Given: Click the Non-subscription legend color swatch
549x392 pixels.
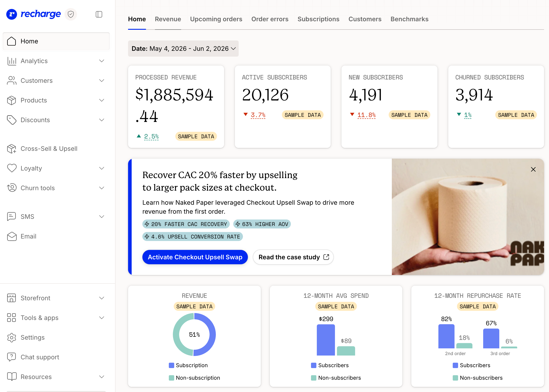Looking at the screenshot, I should [171, 378].
